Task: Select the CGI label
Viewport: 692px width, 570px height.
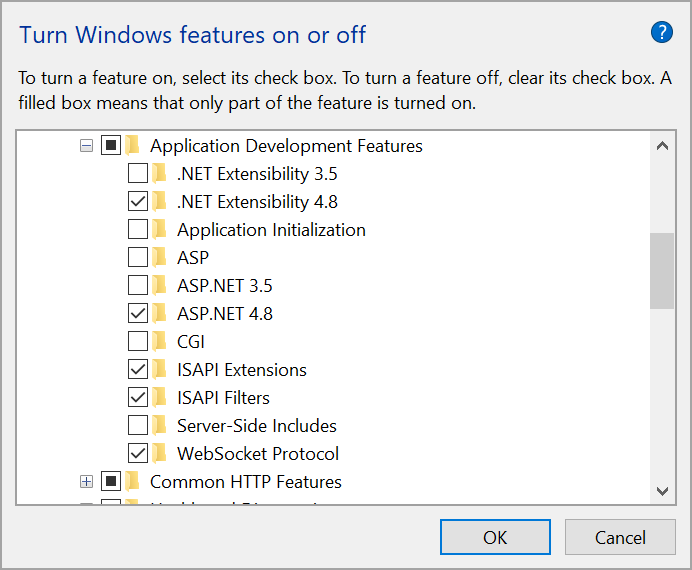Action: click(x=191, y=342)
